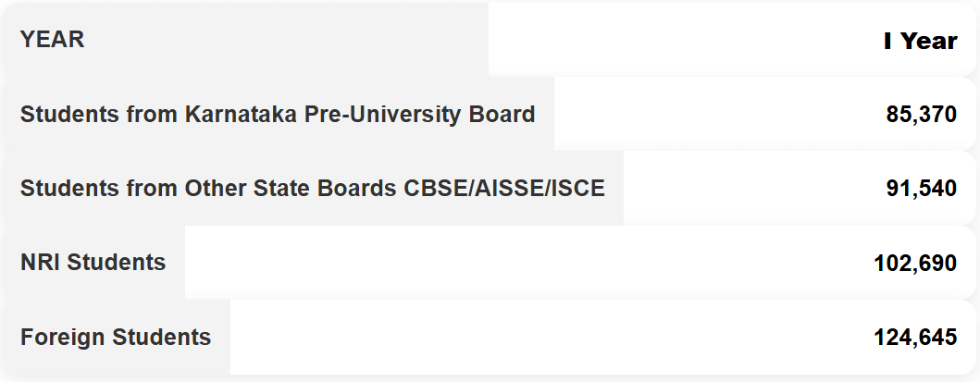Click the Foreign Students row label
Viewport: 980px width, 382px height.
click(115, 338)
